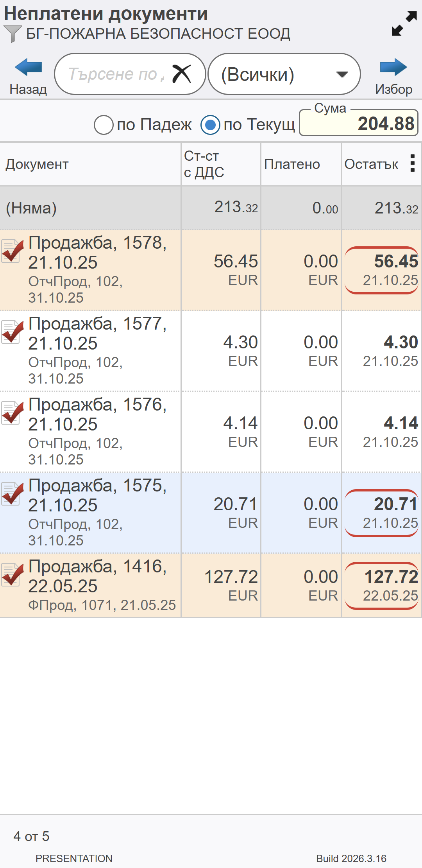Click document icon for Продажба 1416

coord(12,575)
